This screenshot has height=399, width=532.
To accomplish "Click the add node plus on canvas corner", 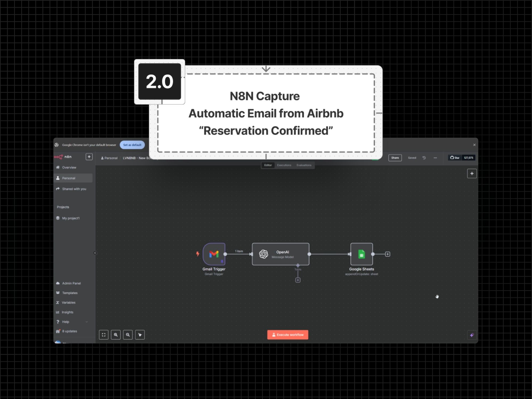I will [x=472, y=173].
